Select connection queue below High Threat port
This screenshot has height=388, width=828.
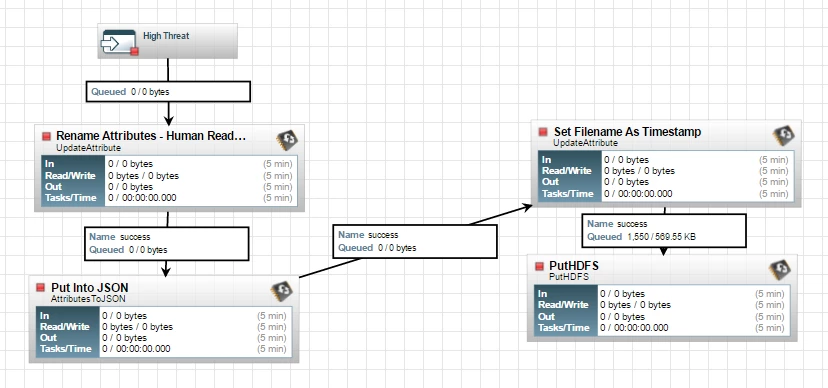coord(168,92)
